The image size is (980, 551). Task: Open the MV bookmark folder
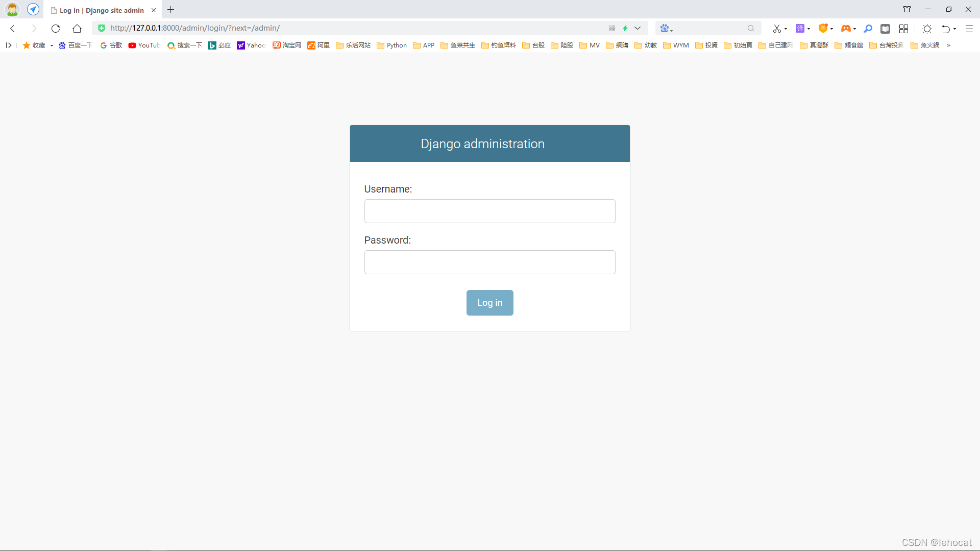[x=590, y=45]
